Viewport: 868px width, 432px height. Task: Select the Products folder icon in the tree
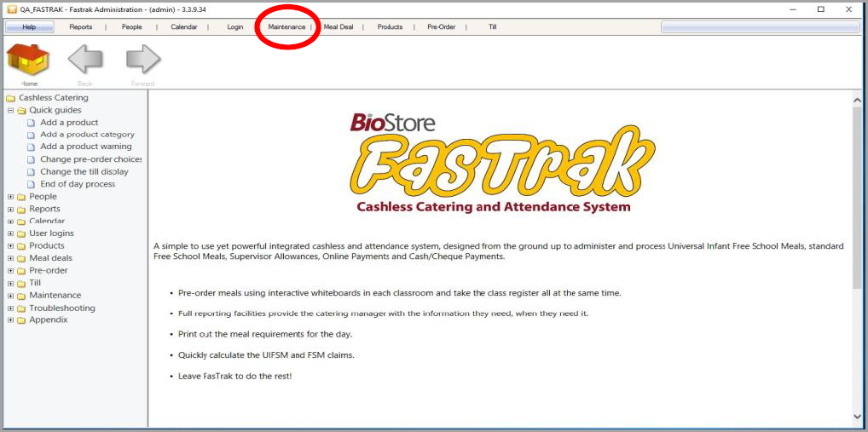pos(21,246)
